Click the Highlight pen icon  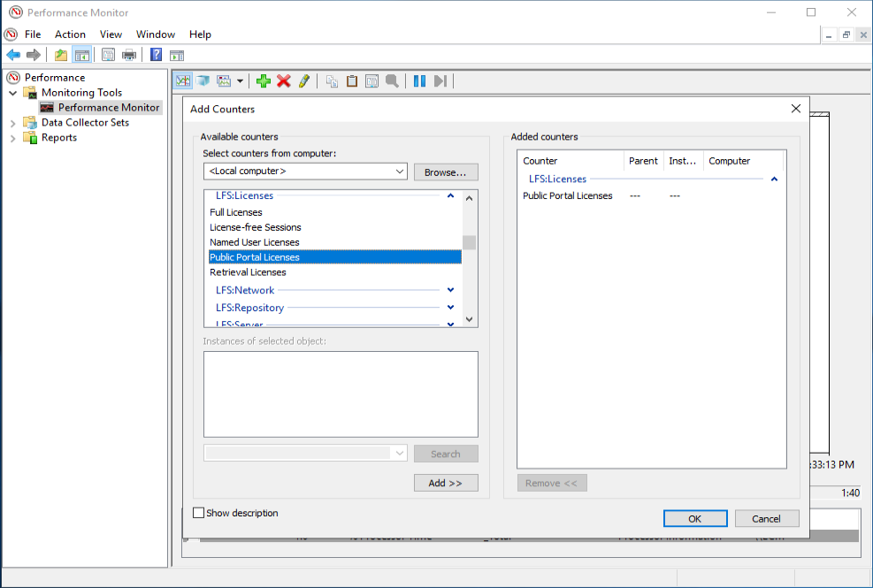tap(304, 81)
